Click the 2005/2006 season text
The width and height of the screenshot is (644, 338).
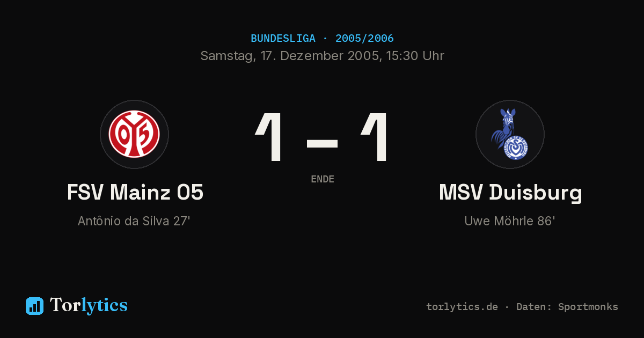[x=364, y=39]
